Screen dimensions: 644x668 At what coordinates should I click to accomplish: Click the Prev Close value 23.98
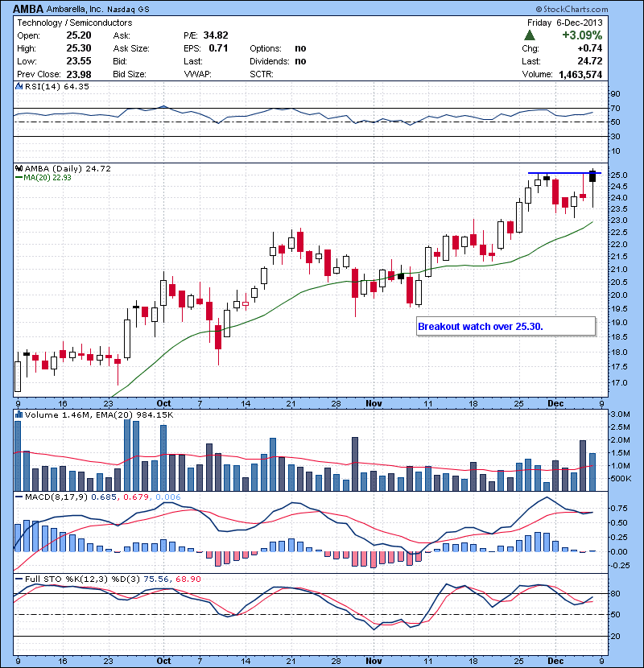[79, 74]
